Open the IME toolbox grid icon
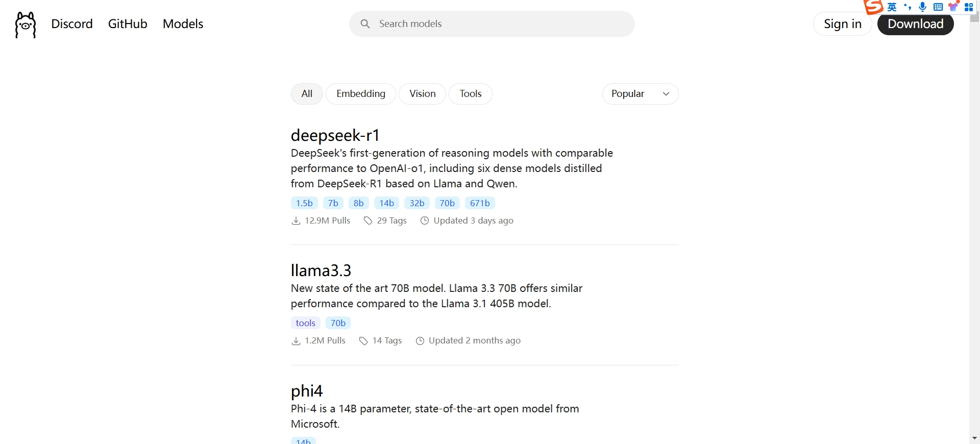Viewport: 980px width, 444px height. [968, 7]
